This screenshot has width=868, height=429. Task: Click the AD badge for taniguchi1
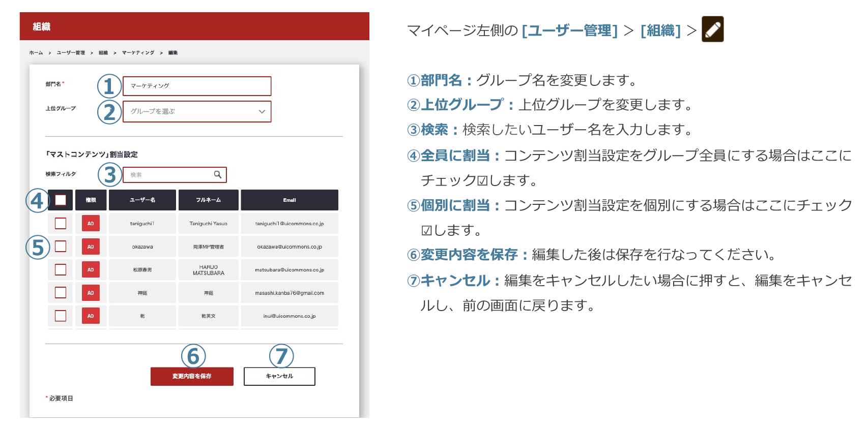click(91, 224)
